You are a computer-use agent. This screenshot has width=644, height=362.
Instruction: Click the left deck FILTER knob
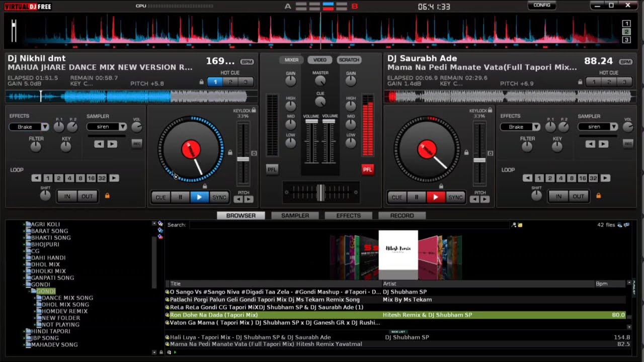[x=35, y=147]
